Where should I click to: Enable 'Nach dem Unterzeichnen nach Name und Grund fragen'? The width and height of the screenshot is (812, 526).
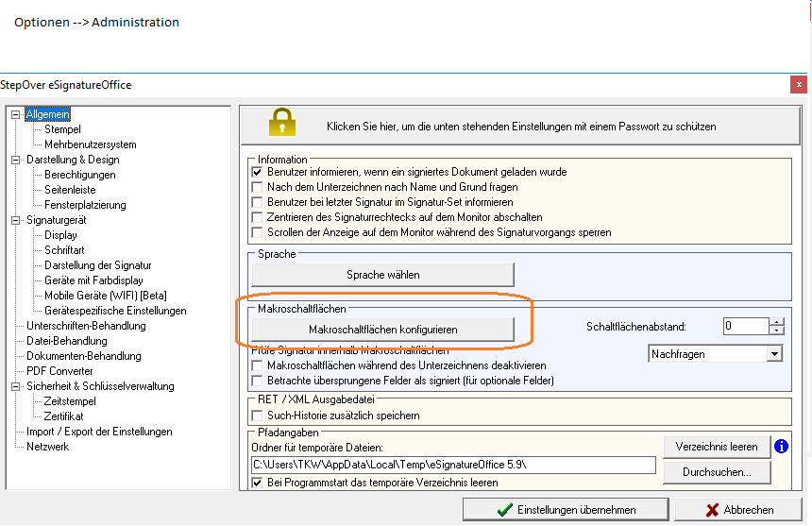[257, 187]
